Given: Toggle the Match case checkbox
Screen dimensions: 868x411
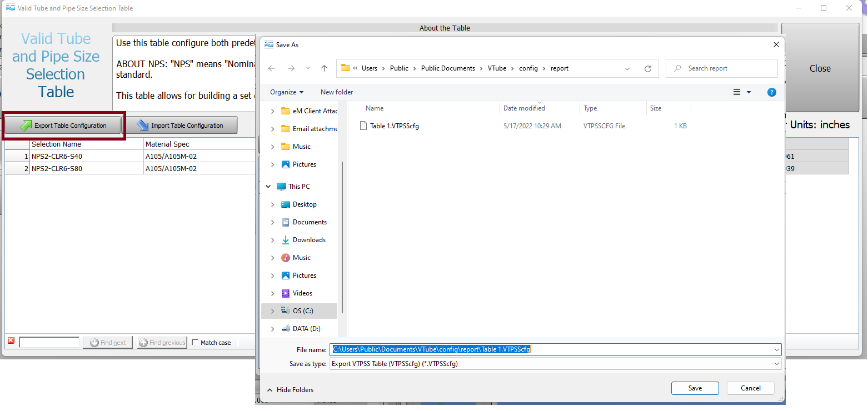Looking at the screenshot, I should tap(195, 343).
